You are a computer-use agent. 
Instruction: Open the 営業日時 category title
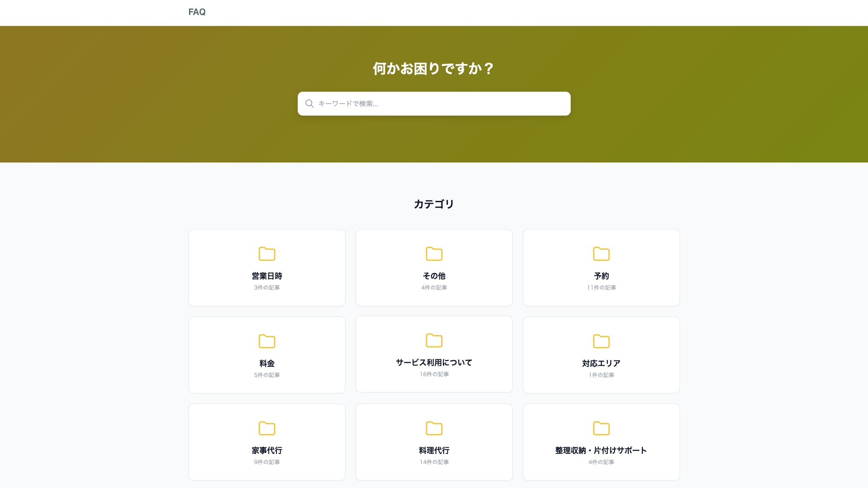(x=267, y=276)
